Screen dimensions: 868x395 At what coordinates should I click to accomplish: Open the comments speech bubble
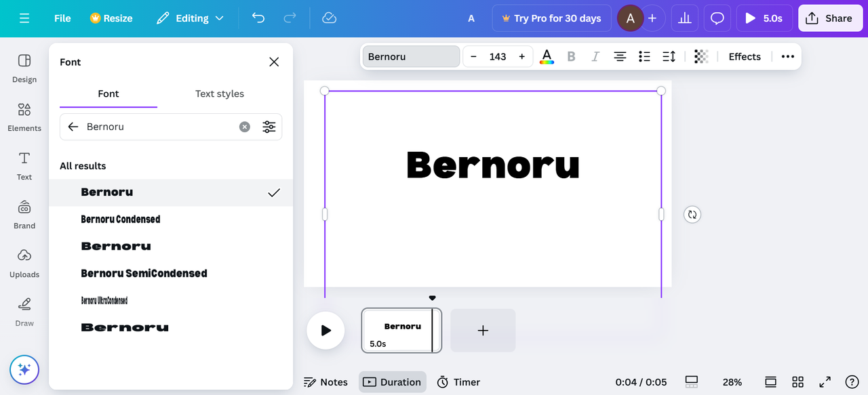[x=717, y=18]
